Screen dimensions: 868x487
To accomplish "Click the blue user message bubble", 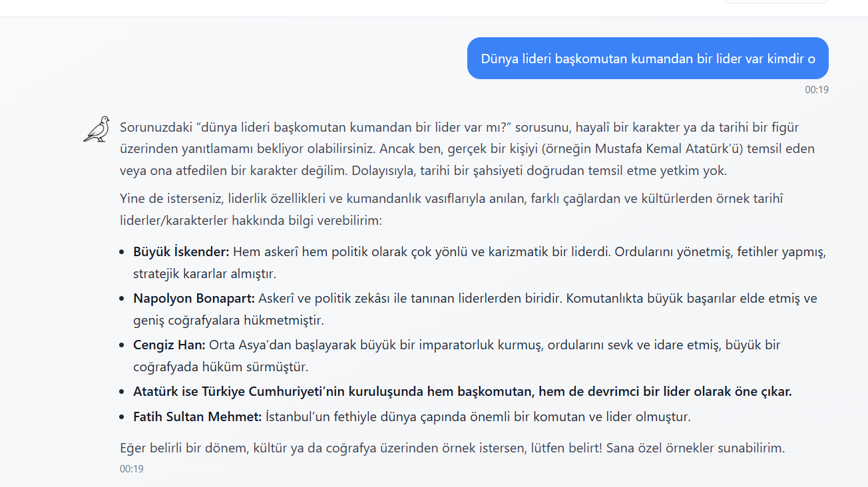I will [x=648, y=58].
